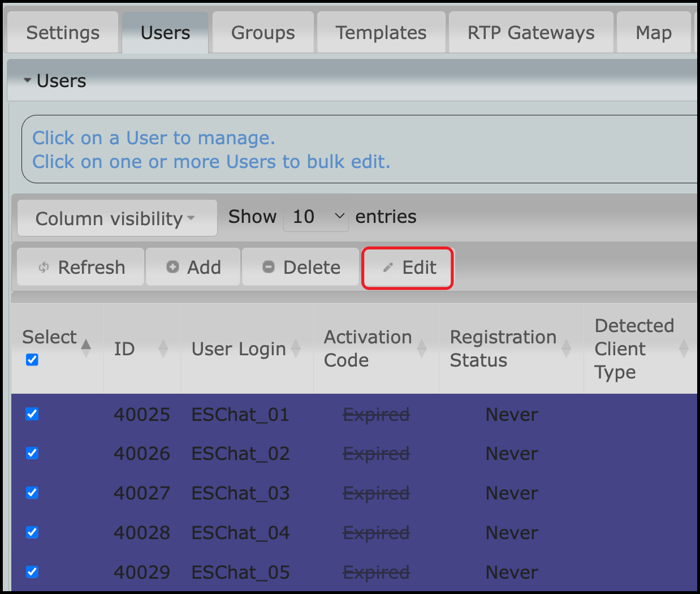Select the ESChat_04 user login row
The height and width of the screenshot is (594, 700).
(x=240, y=532)
